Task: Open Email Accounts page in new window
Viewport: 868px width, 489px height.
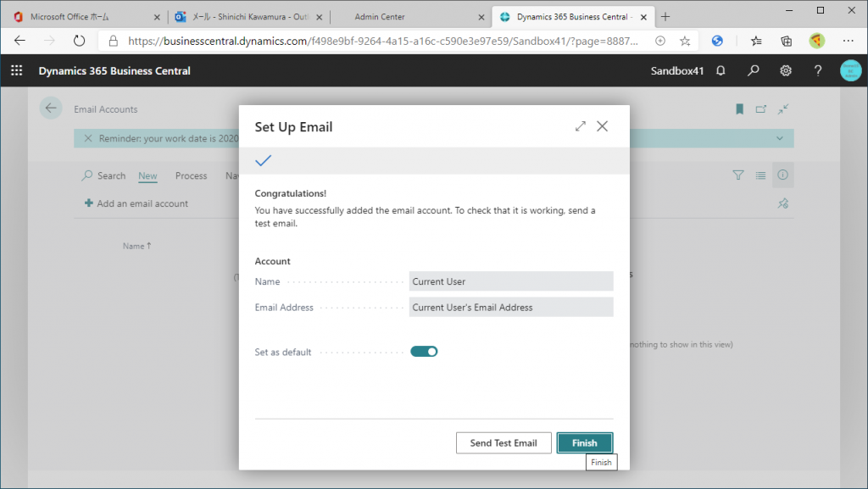Action: click(761, 109)
